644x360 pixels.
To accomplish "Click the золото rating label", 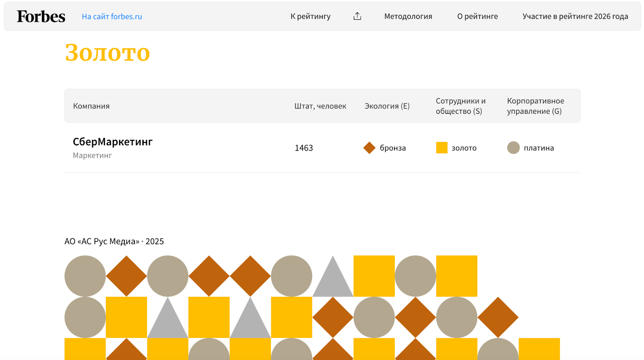I will (x=464, y=148).
